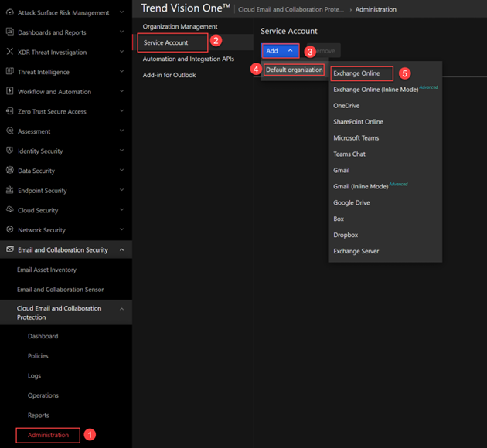Expand Attack Surface Risk Management chevron
This screenshot has height=448, width=487.
pyautogui.click(x=122, y=12)
